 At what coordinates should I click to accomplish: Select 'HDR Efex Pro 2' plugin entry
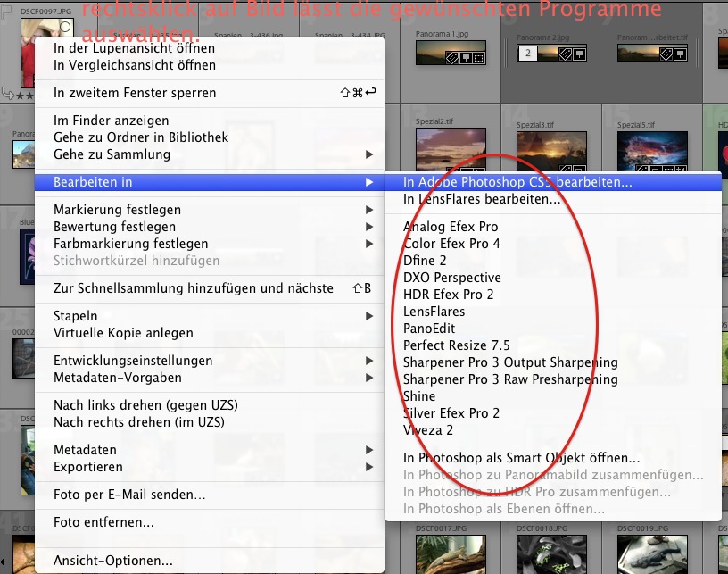[x=448, y=295]
